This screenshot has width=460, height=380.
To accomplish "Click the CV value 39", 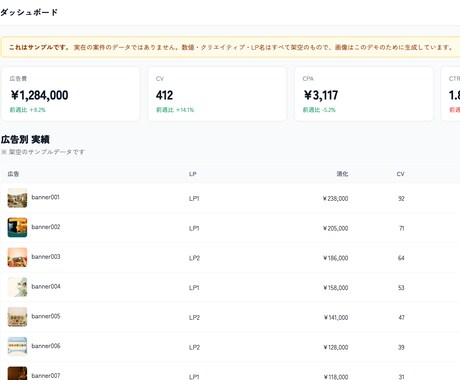I will tap(401, 347).
